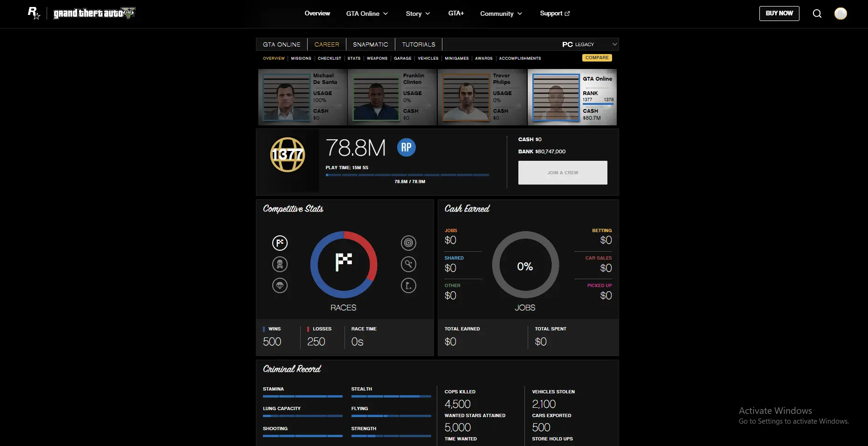The image size is (868, 446).
Task: Open the STATS sub-tab
Action: [x=354, y=58]
